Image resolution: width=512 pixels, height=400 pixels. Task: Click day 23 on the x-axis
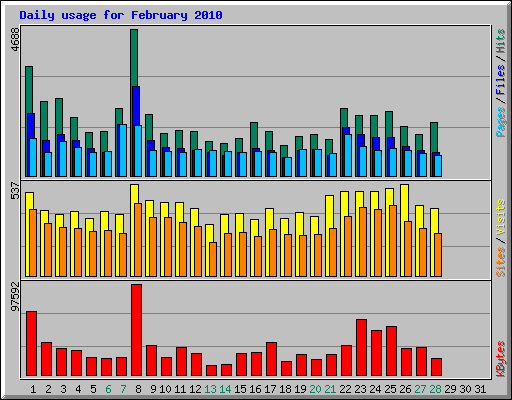(360, 389)
